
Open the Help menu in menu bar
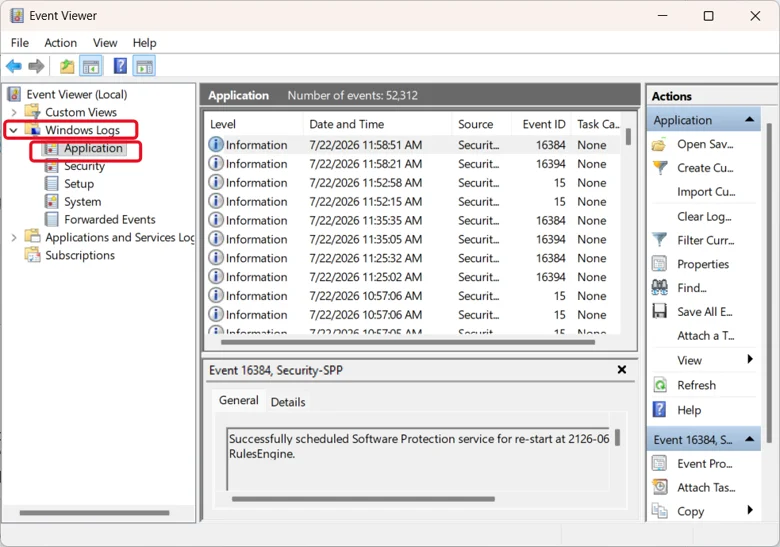[144, 43]
